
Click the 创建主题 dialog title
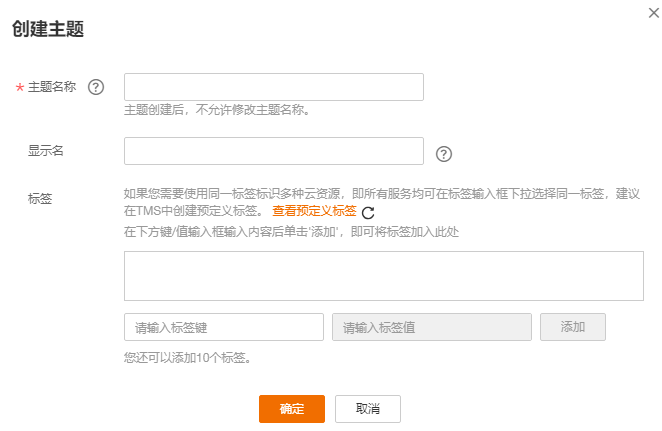[x=47, y=30]
